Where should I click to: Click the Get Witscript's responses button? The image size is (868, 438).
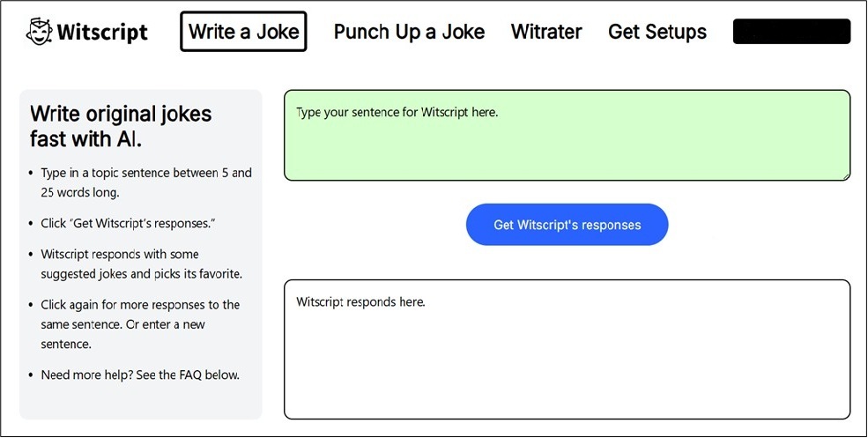coord(567,225)
